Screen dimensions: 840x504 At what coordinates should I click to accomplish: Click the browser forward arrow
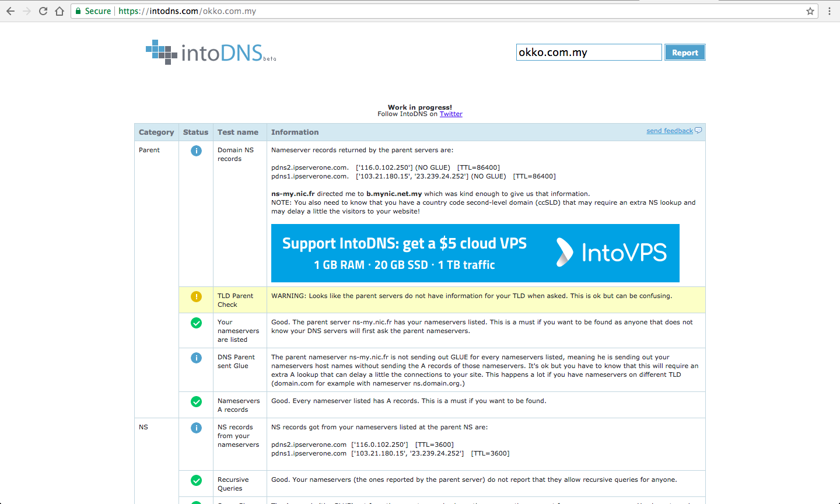(x=27, y=11)
